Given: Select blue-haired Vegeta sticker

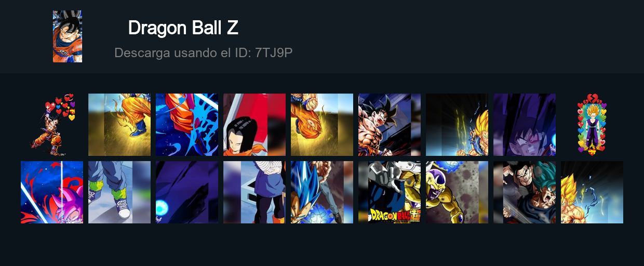Looking at the screenshot, I should [x=322, y=192].
